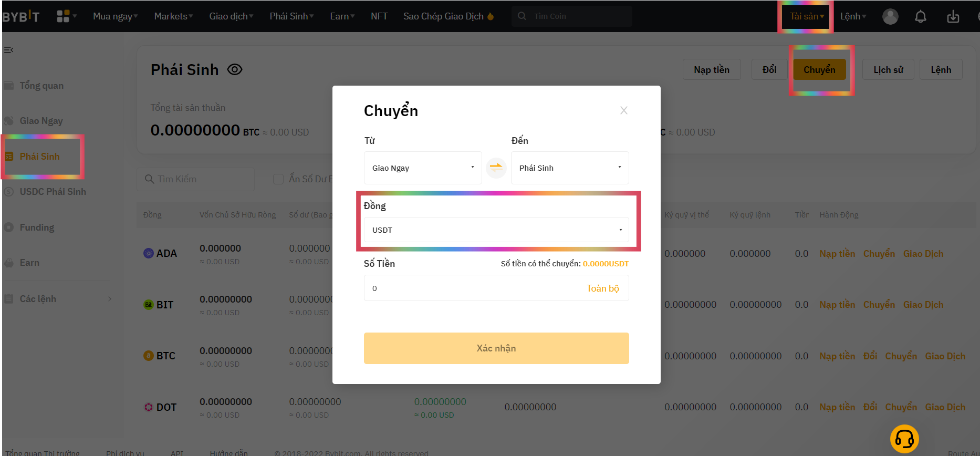
Task: Click Chuyển in BIT row
Action: point(879,305)
